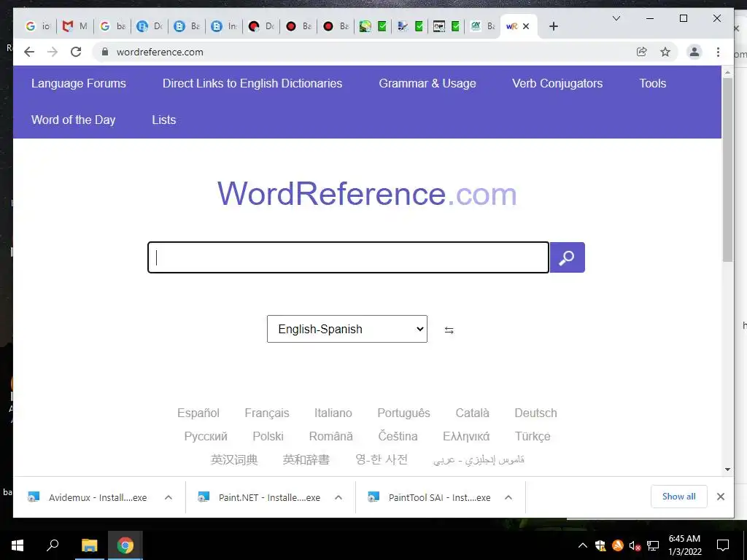Switch to the Crédit Agricole tab
The width and height of the screenshot is (747, 560).
(x=483, y=26)
